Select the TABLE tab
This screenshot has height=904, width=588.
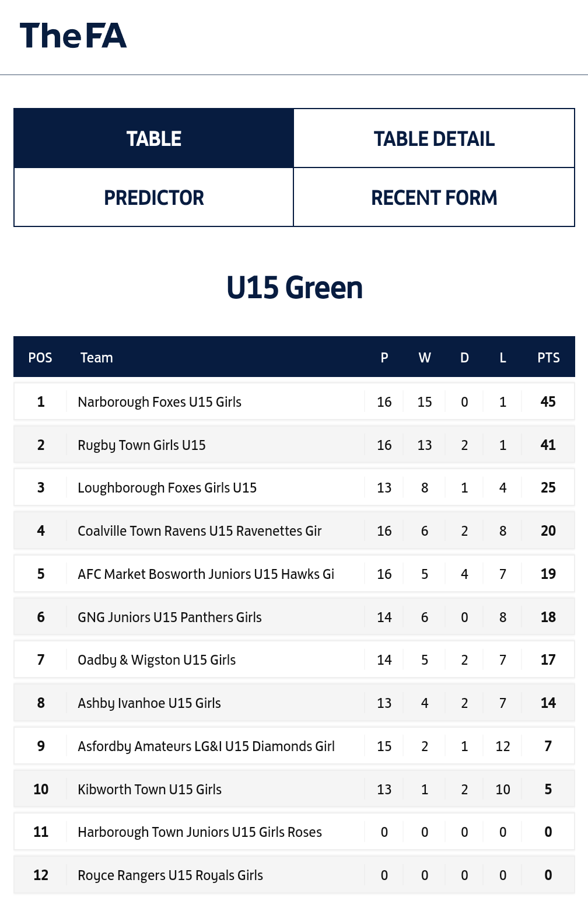[154, 139]
